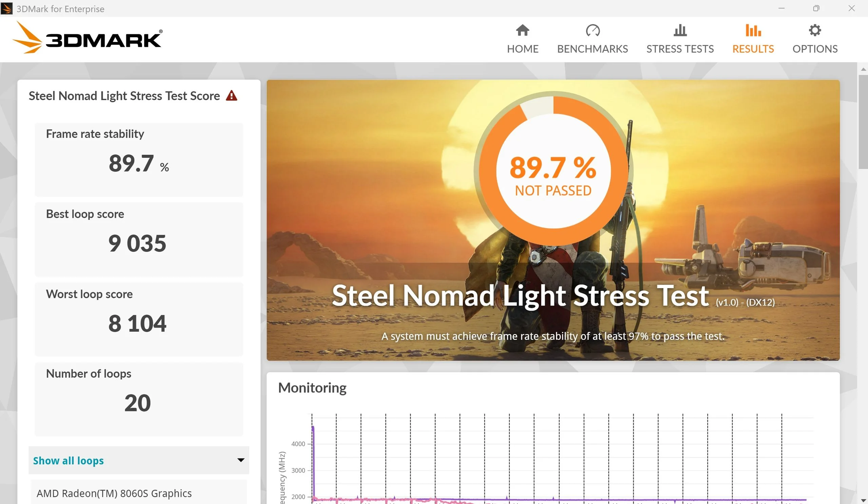Click the 3DMark logo in header
This screenshot has height=504, width=868.
point(87,38)
